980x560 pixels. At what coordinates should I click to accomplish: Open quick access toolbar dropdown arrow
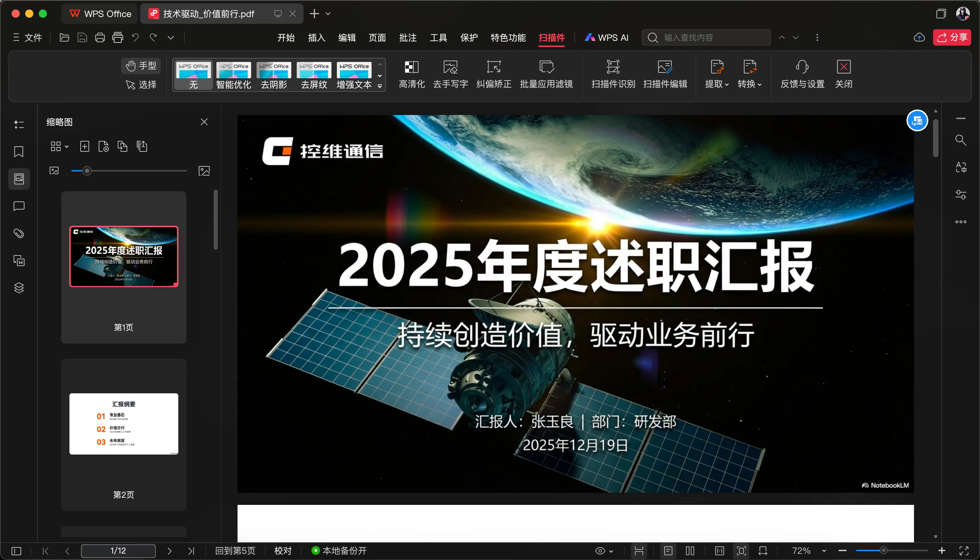(171, 37)
